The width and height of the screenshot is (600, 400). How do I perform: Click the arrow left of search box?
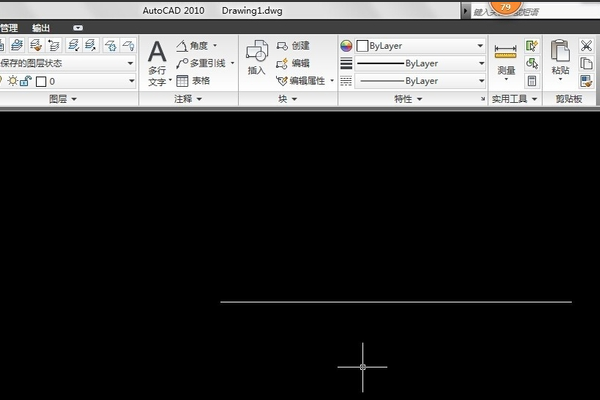click(x=465, y=11)
